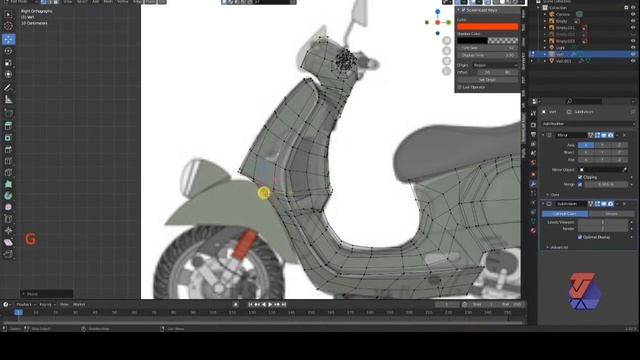This screenshot has width=640, height=360.
Task: Open the timeline View menu
Action: (x=64, y=304)
